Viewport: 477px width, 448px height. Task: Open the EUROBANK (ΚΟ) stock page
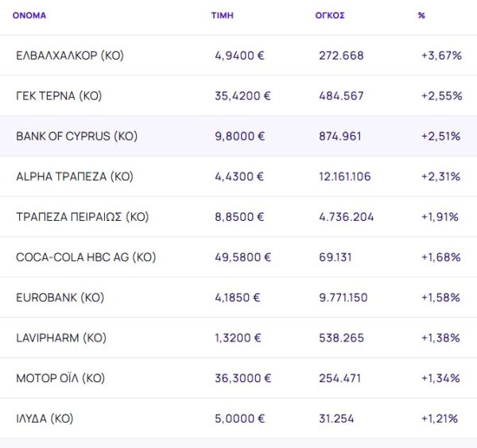(x=60, y=298)
